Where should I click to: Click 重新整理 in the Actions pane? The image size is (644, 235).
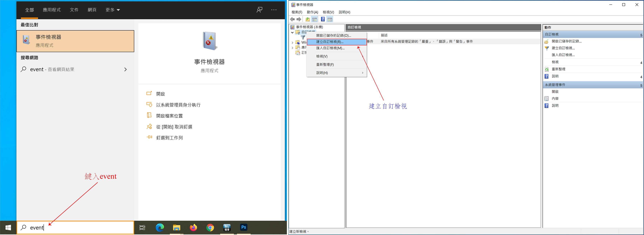(558, 69)
